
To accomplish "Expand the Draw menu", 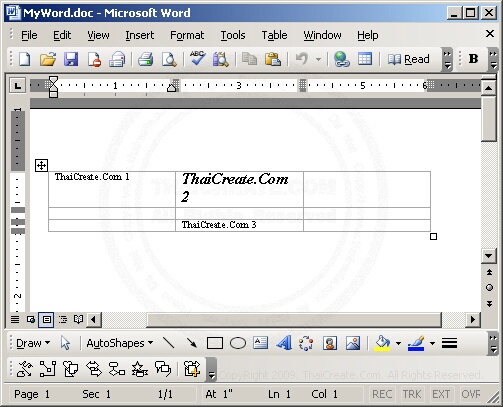I will coord(33,343).
